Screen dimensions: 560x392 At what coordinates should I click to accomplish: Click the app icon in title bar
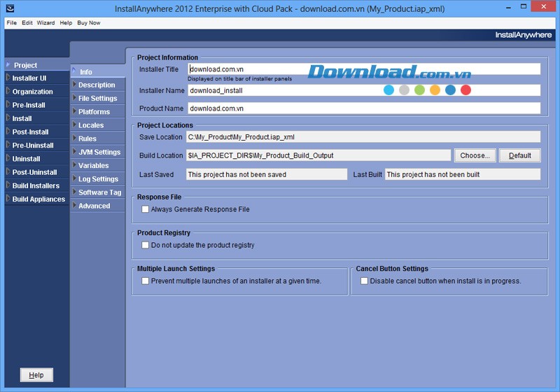pos(10,8)
